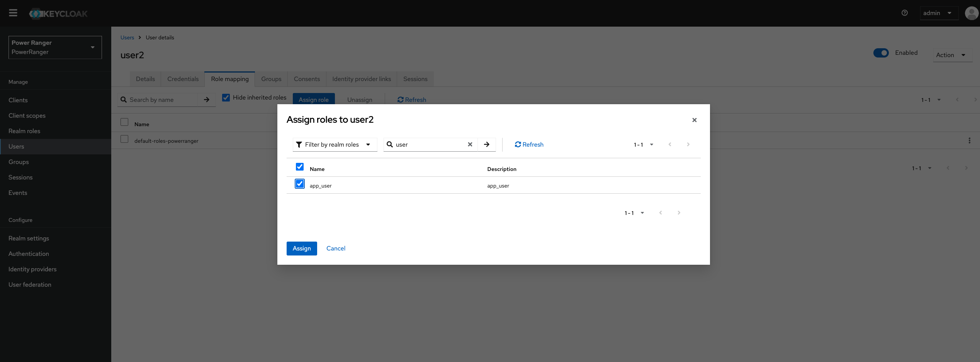
Task: Uncheck the app_user role checkbox
Action: click(300, 184)
